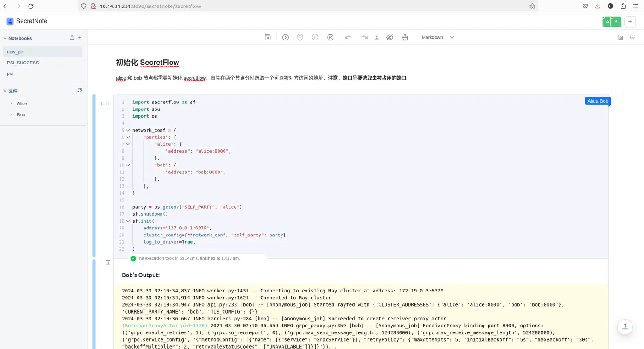Viewport: 644px width, 349px height.
Task: Restart kernel with the circular R icon
Action: click(330, 37)
